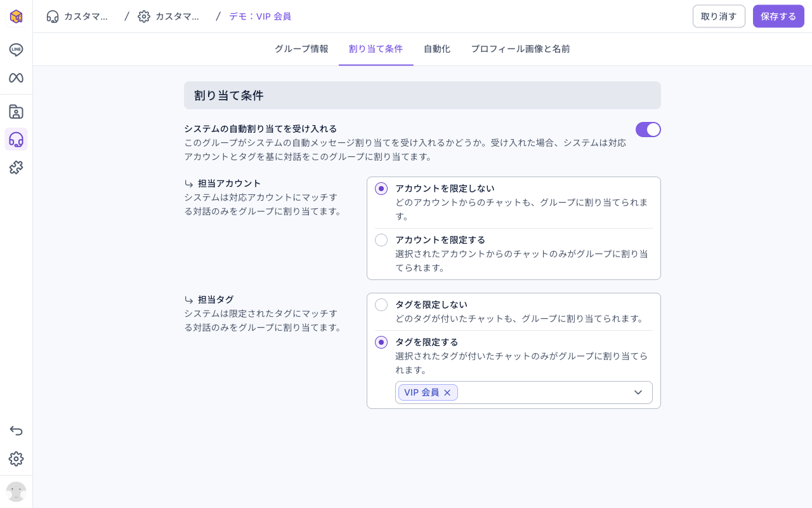Click the 保存する button
Viewport: 812px width, 508px height.
778,17
